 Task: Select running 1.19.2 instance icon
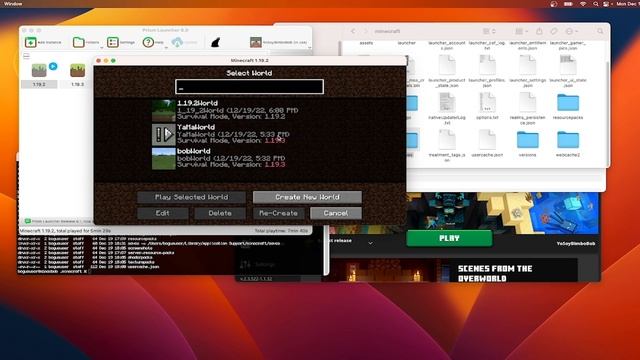(39, 70)
